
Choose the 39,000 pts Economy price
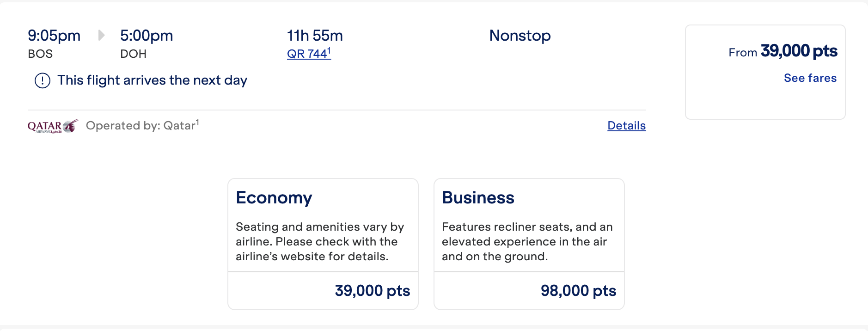click(x=373, y=291)
